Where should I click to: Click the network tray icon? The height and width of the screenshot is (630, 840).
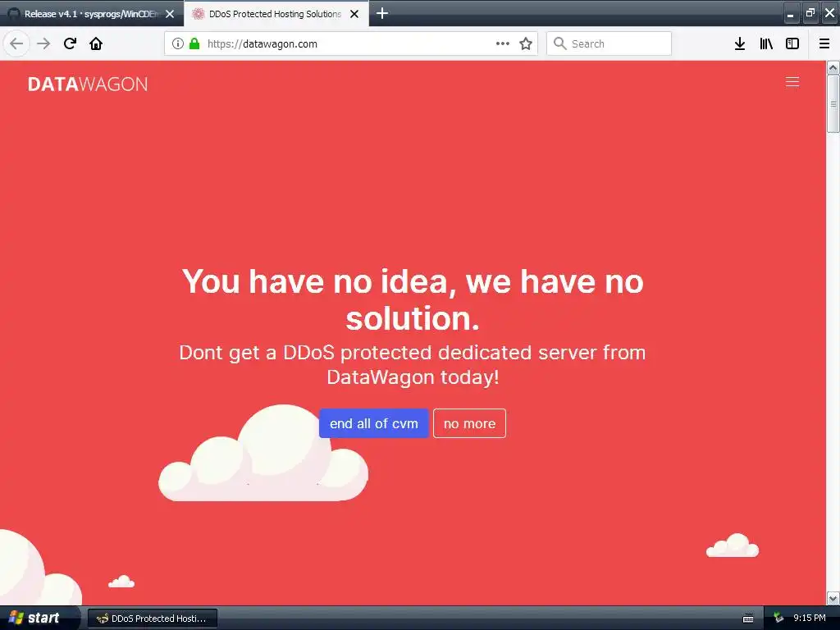click(x=778, y=619)
